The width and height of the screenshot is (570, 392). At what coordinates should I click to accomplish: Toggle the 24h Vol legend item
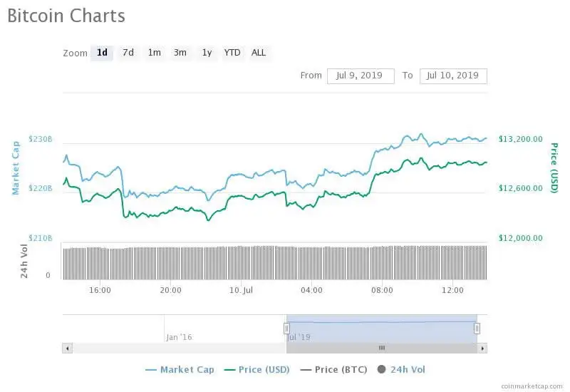(x=401, y=369)
